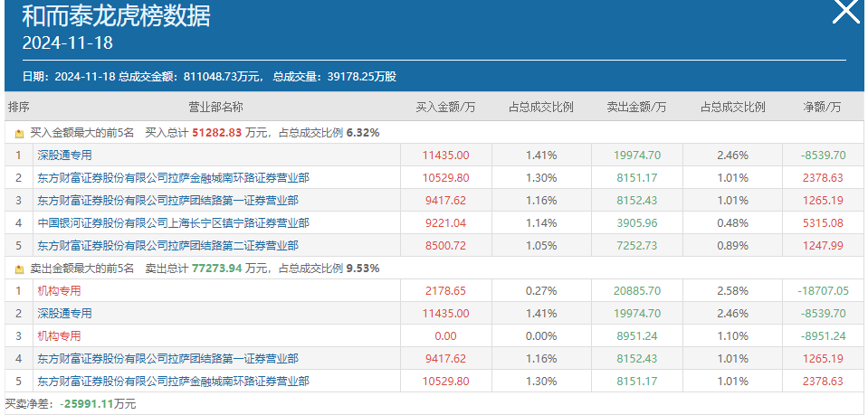Click buy amount cell 0.00

click(445, 335)
